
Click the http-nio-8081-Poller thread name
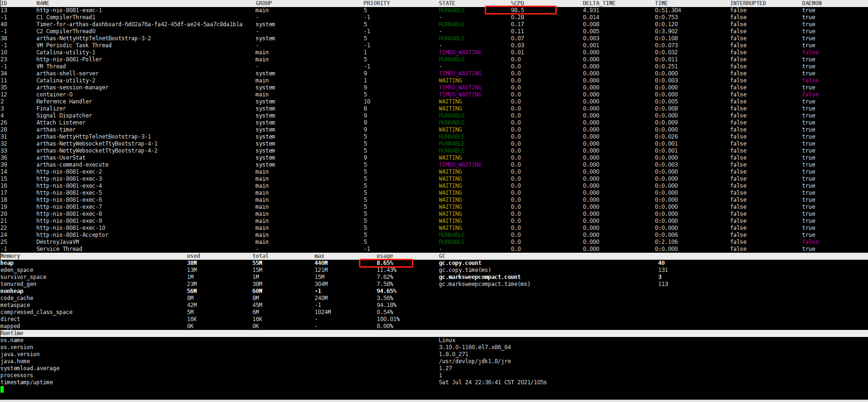pyautogui.click(x=69, y=59)
